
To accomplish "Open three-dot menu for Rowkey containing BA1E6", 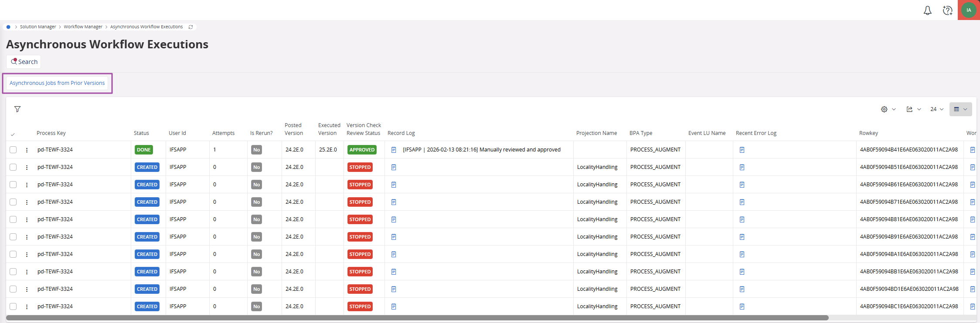I will coord(27,254).
